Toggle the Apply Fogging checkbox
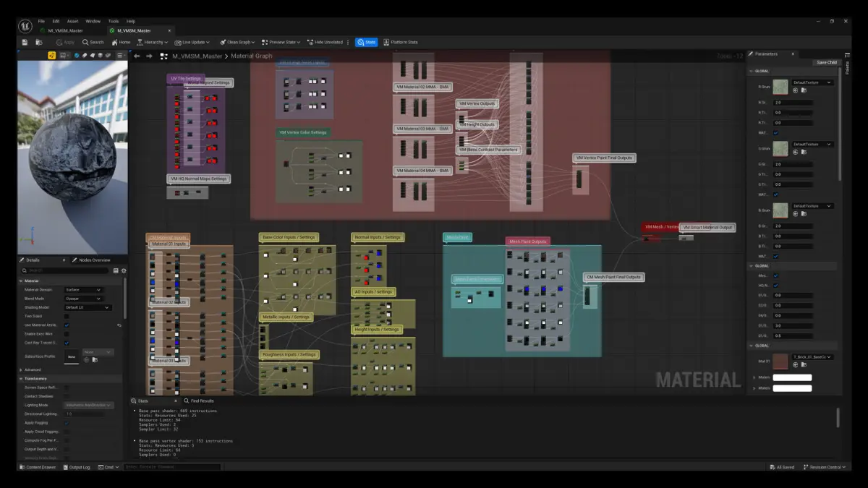The image size is (868, 488). [67, 423]
